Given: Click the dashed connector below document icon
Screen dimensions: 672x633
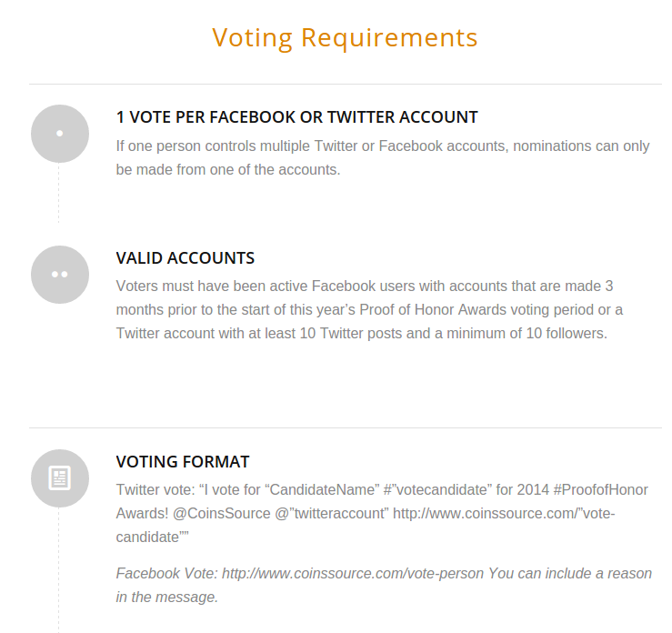Looking at the screenshot, I should (x=59, y=570).
